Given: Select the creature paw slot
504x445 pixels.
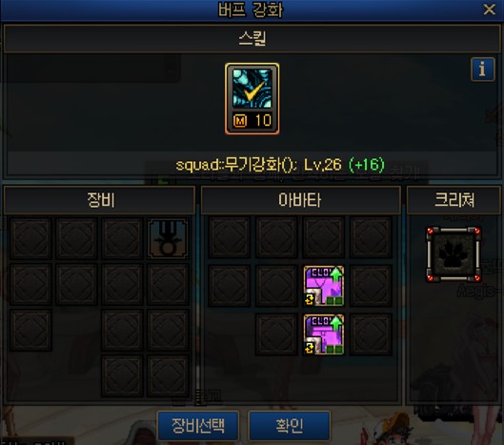Looking at the screenshot, I should [454, 254].
